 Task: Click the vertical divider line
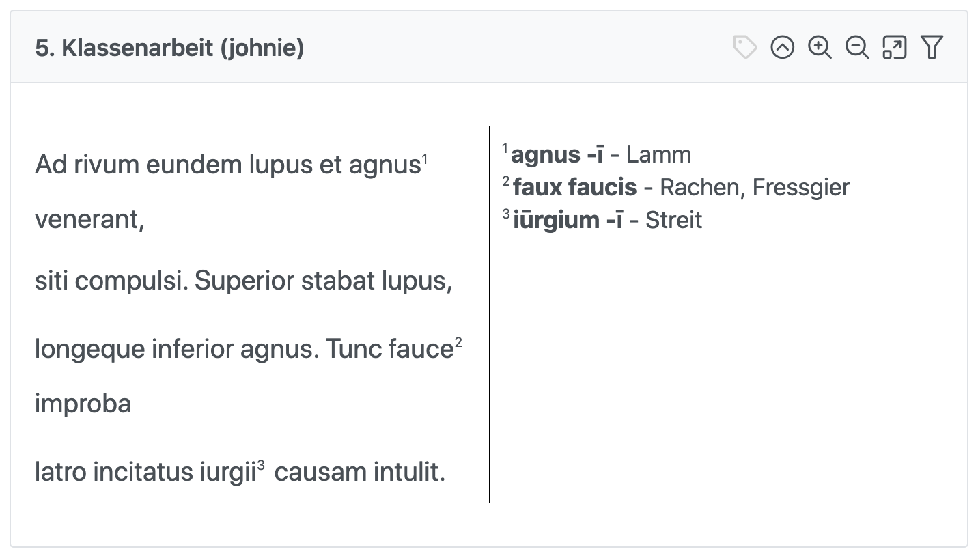point(490,314)
